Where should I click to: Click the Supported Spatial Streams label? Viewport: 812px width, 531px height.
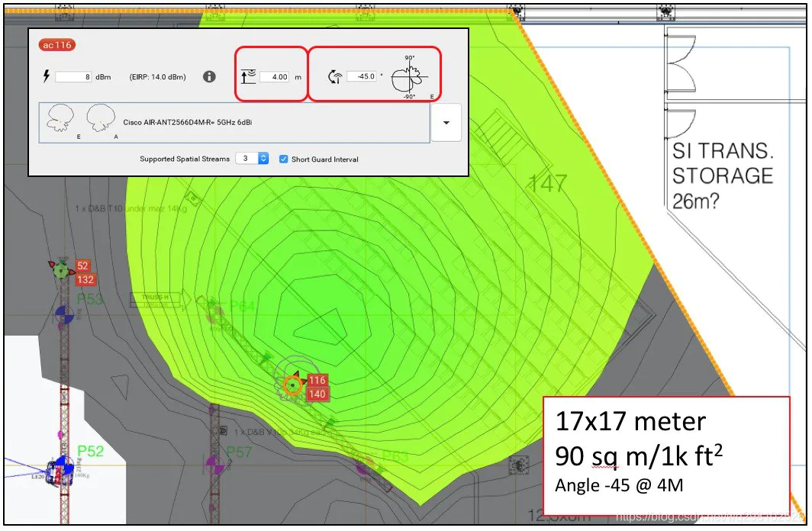[185, 159]
